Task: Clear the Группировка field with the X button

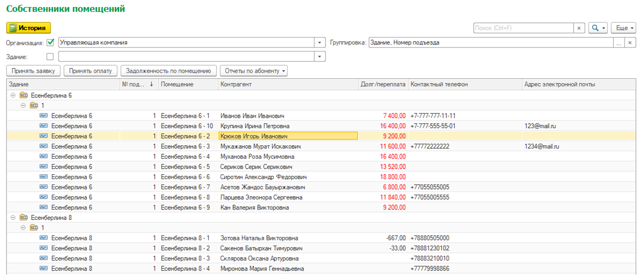Action: pos(630,43)
